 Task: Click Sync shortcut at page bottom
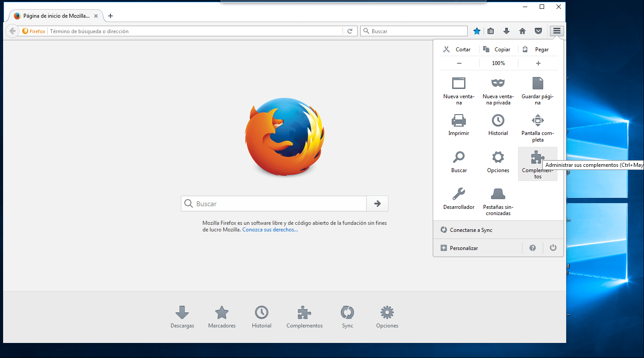347,317
